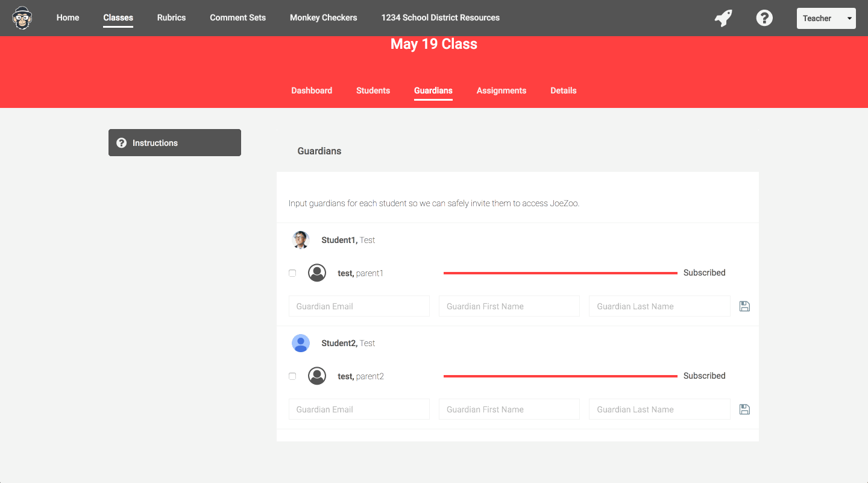Click the Guardians section heading
This screenshot has height=483, width=868.
coord(319,151)
